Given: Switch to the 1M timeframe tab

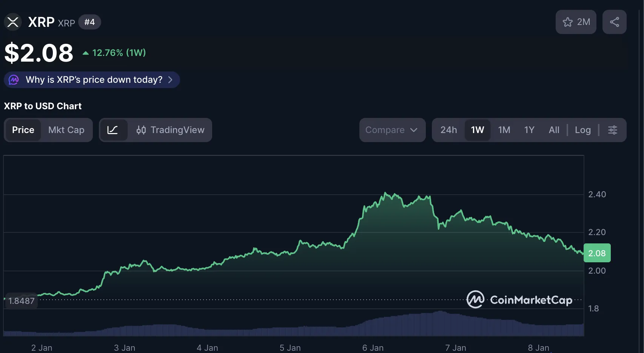Looking at the screenshot, I should pyautogui.click(x=504, y=130).
